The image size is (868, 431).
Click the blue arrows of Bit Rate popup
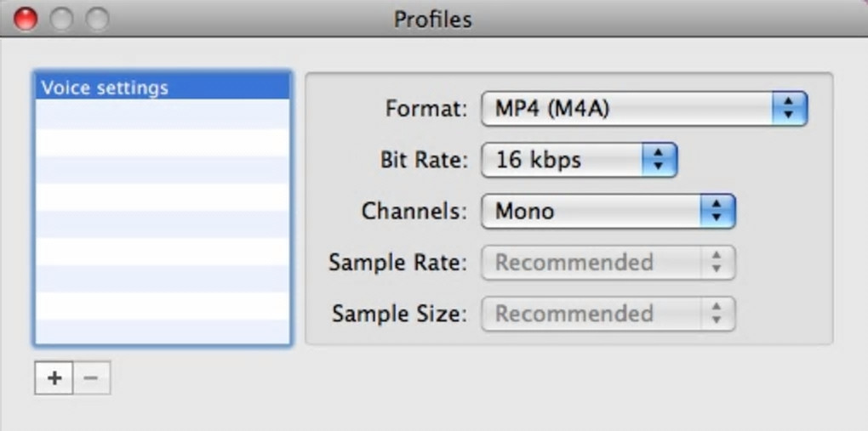[658, 160]
